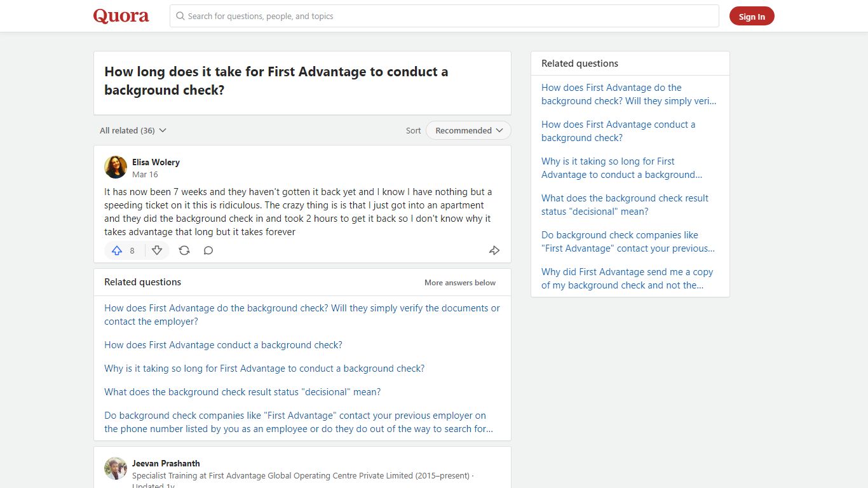The width and height of the screenshot is (868, 488).
Task: Open main-column question about verifying documents or employer
Action: pos(302,315)
